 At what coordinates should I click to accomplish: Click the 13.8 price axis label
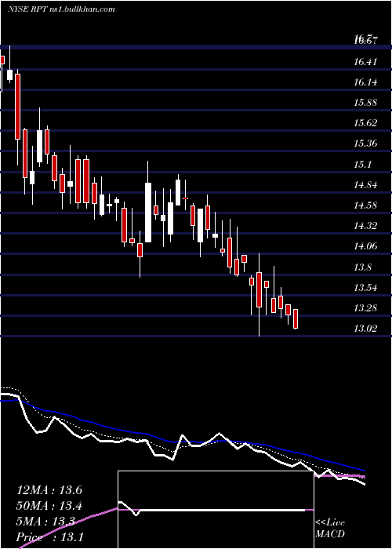click(x=363, y=268)
